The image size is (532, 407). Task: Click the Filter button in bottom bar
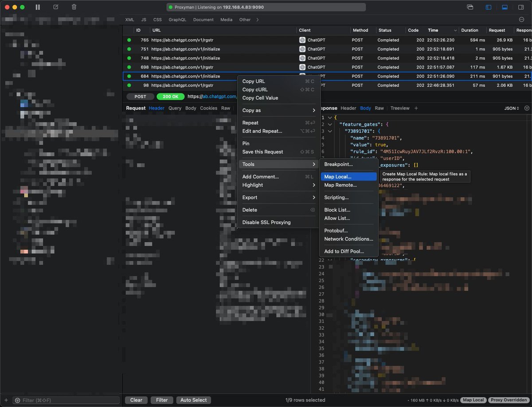(x=162, y=400)
